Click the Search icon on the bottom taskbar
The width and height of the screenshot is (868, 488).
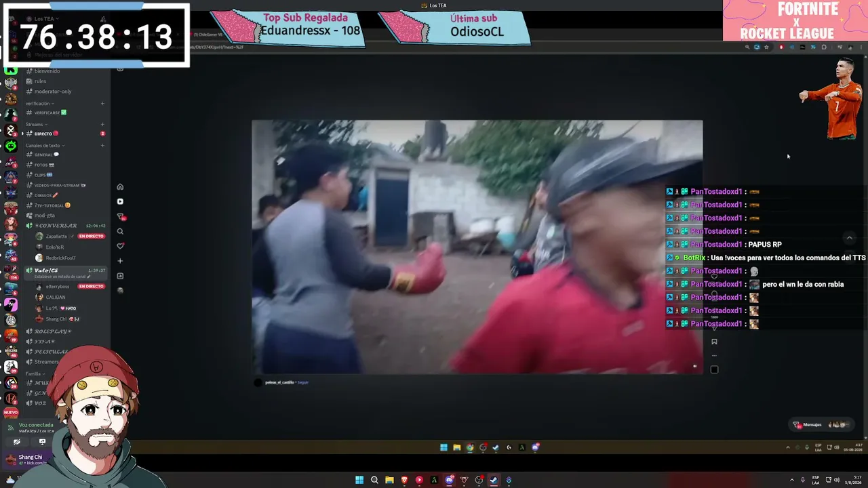374,481
